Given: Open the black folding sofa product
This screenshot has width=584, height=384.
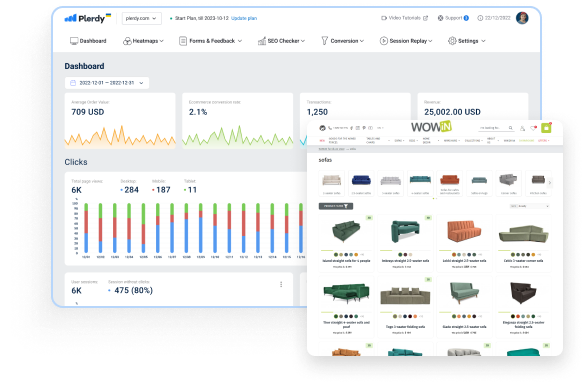Looking at the screenshot, I should pos(523,306).
